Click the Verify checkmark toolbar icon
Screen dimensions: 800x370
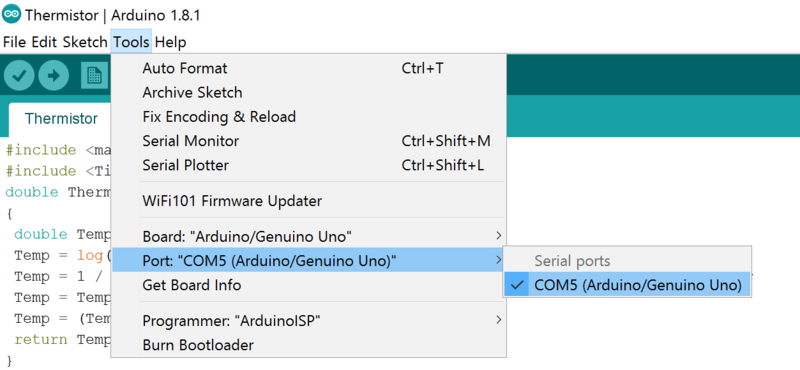click(x=19, y=76)
